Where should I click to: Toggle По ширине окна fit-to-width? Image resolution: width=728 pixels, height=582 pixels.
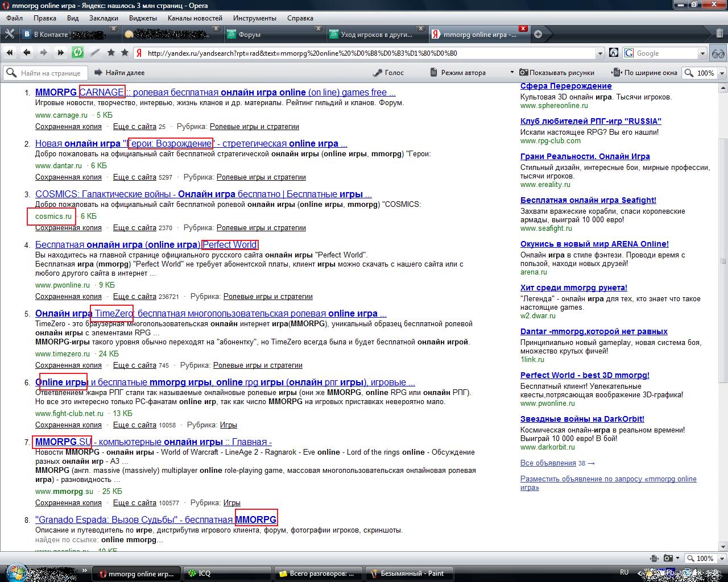tap(644, 73)
